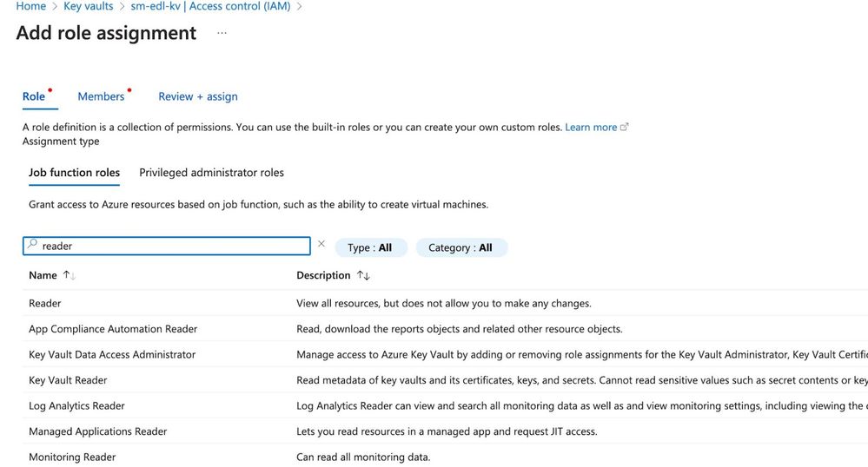Open the ellipsis menu beside page title
868x467 pixels.
222,33
